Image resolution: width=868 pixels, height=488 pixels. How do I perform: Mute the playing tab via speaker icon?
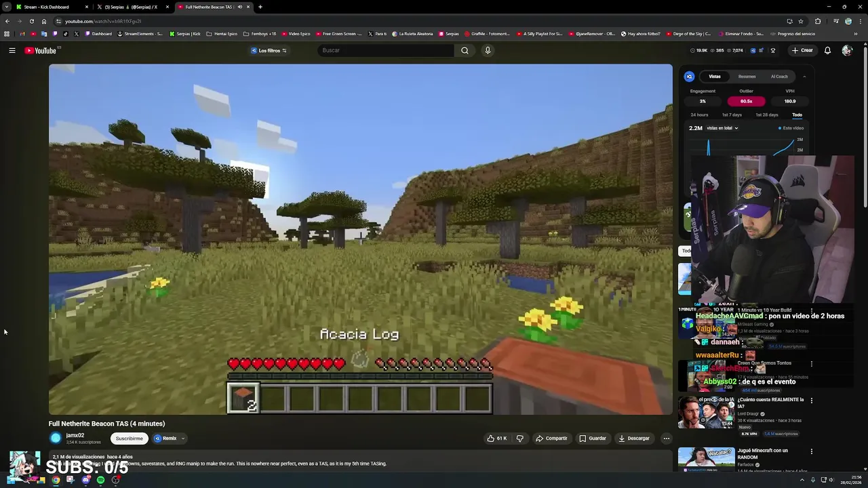point(239,7)
